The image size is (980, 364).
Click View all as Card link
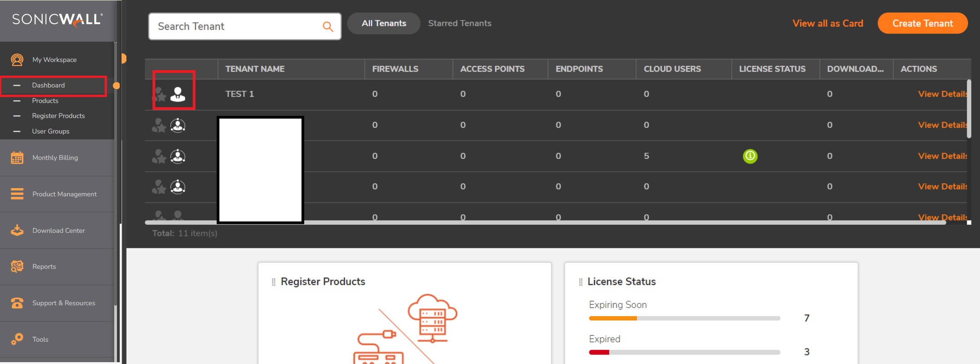[x=828, y=23]
